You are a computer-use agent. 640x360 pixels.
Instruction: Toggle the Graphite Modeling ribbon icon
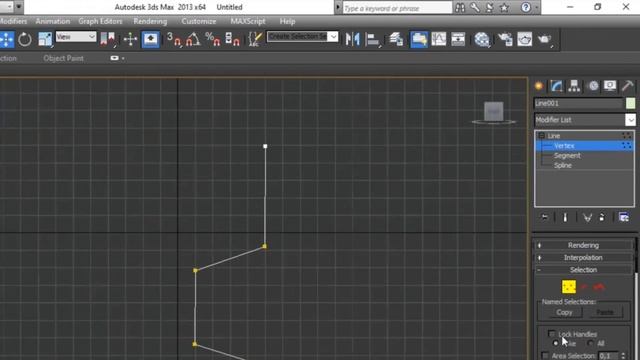419,40
